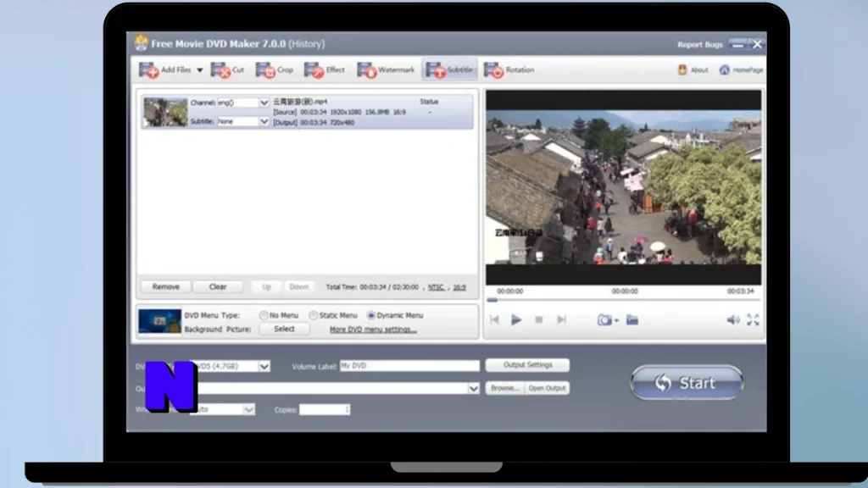Click the Copies input field

click(x=325, y=409)
